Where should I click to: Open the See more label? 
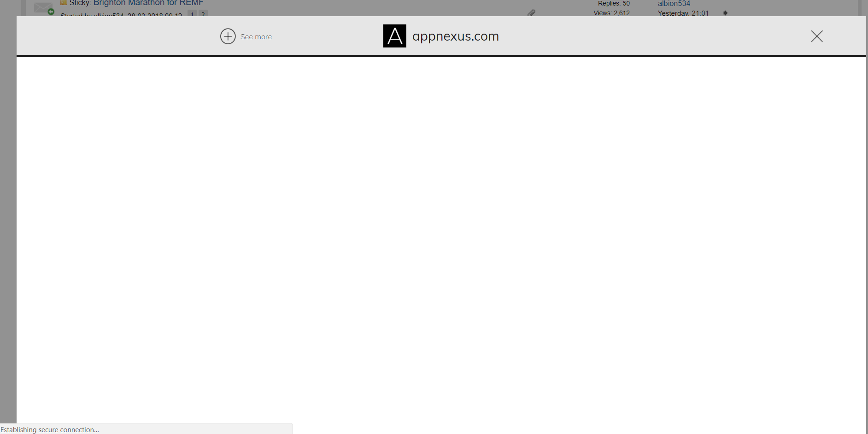click(256, 37)
